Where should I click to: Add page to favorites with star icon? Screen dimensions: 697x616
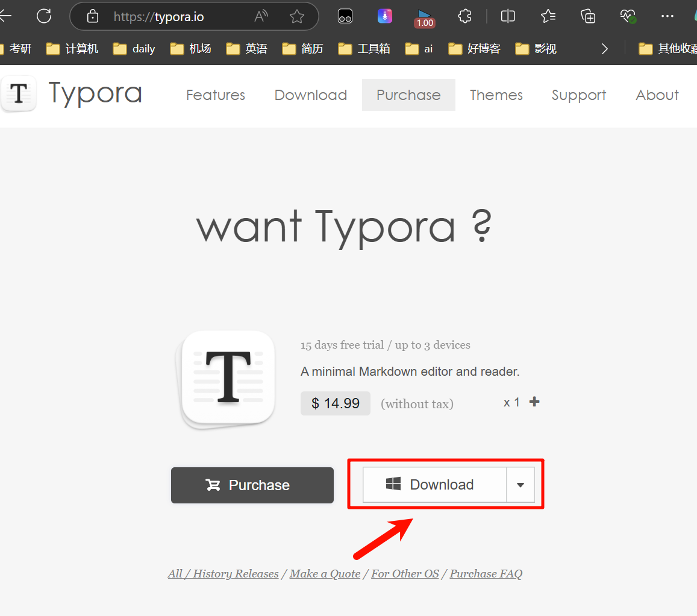(x=296, y=16)
